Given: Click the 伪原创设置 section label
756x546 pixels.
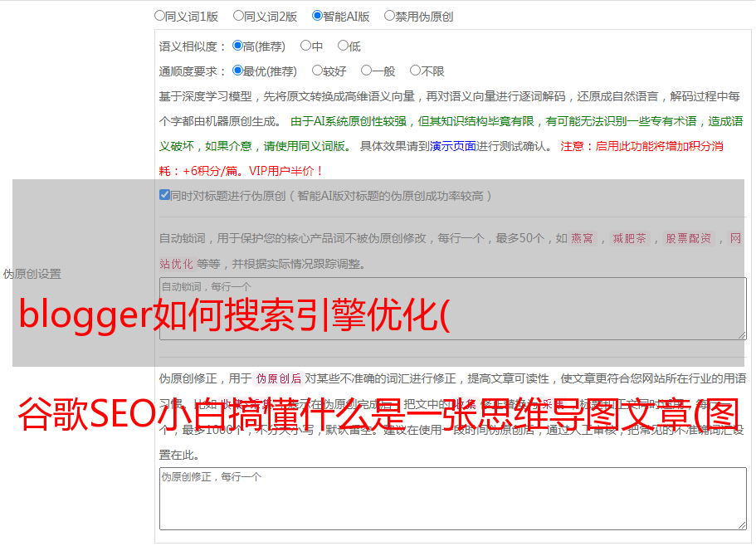Looking at the screenshot, I should [32, 274].
